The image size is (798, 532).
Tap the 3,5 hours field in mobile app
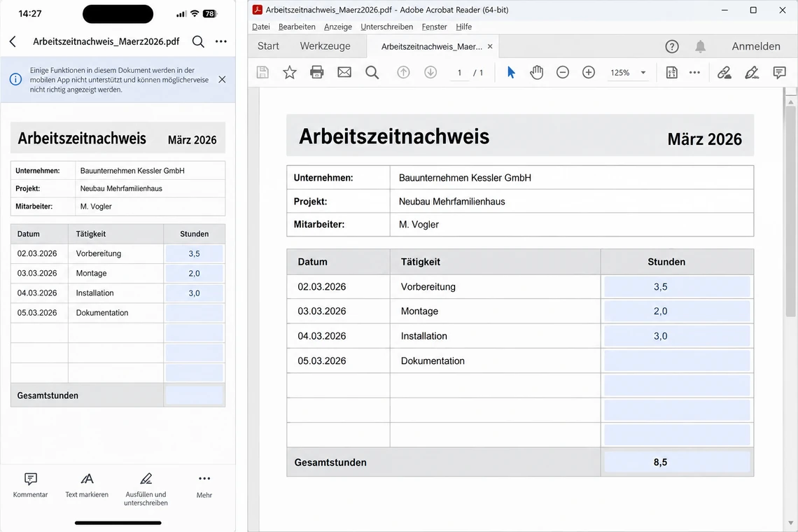tap(194, 253)
